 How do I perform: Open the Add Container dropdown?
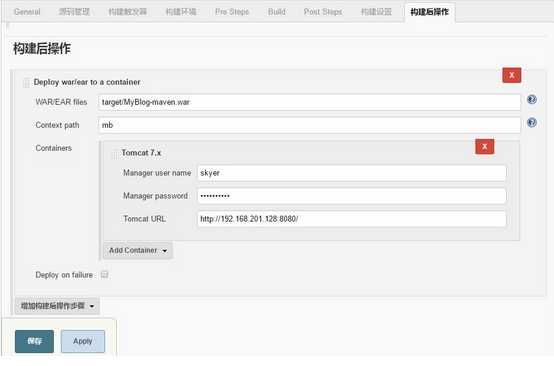(x=138, y=250)
